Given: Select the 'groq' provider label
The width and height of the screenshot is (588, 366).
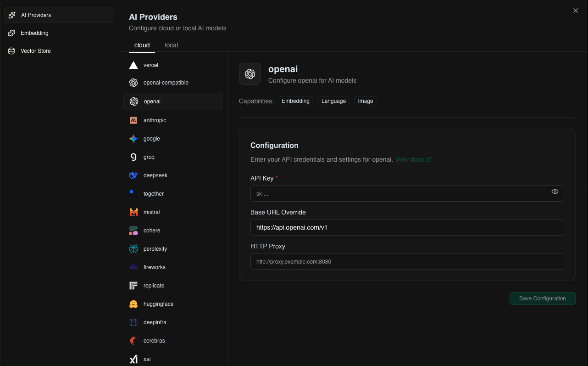Looking at the screenshot, I should coord(149,157).
